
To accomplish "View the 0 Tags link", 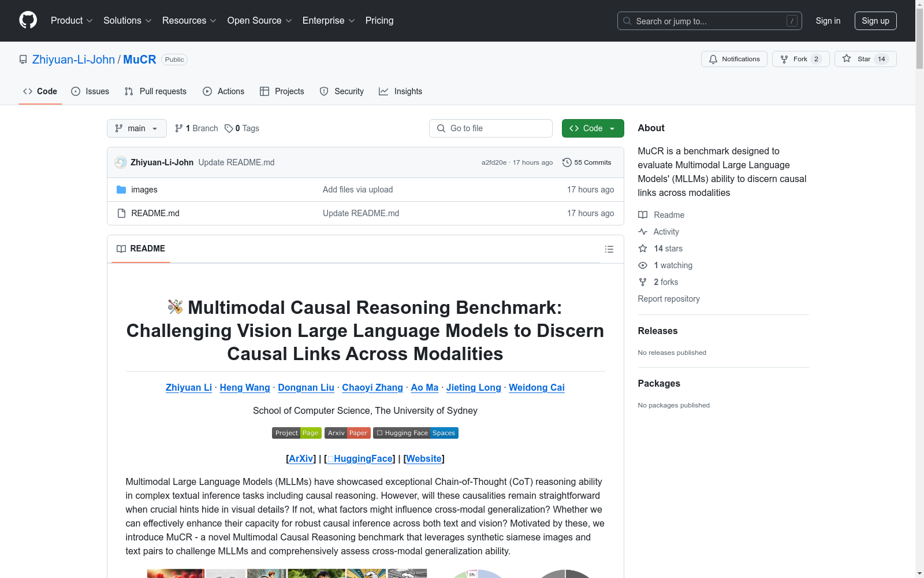I will tap(242, 128).
